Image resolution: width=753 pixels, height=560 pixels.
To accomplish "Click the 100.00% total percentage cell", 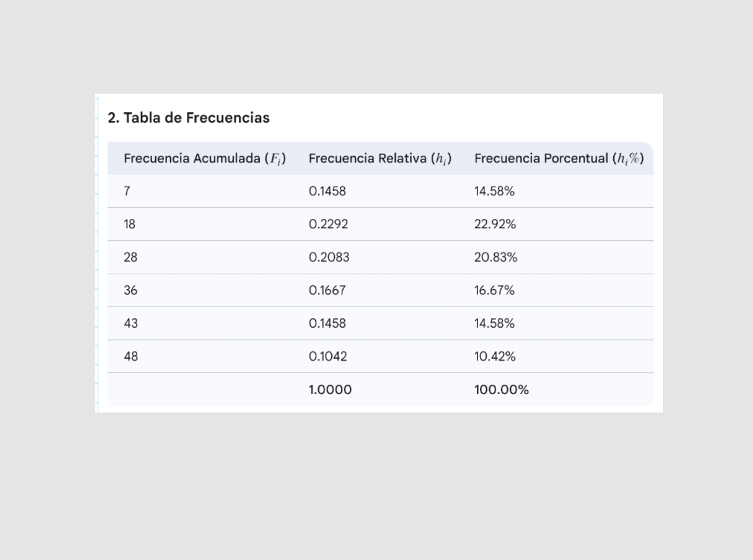I will pyautogui.click(x=501, y=390).
